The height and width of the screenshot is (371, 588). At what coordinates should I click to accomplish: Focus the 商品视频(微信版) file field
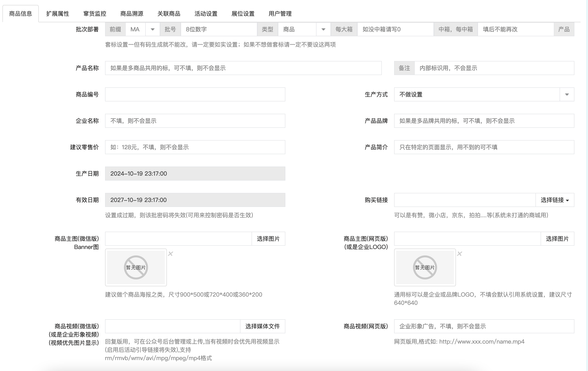coord(173,326)
